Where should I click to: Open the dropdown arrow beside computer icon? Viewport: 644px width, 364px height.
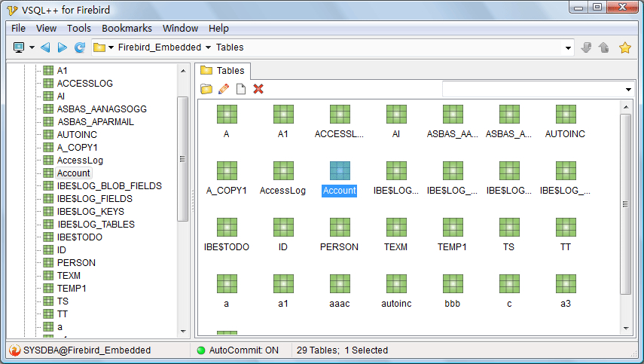coord(32,47)
